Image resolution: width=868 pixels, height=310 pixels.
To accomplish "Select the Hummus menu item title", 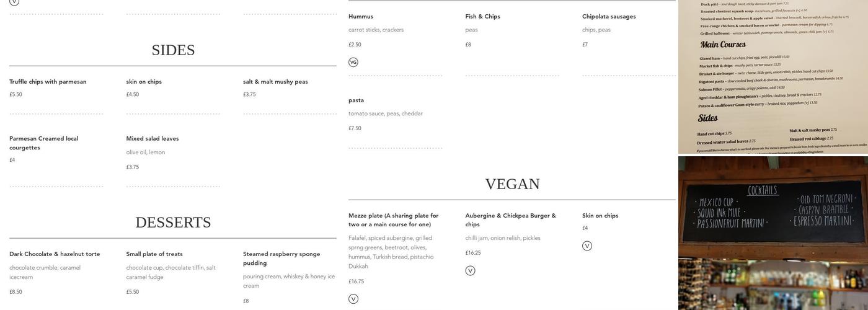I will pos(361,17).
